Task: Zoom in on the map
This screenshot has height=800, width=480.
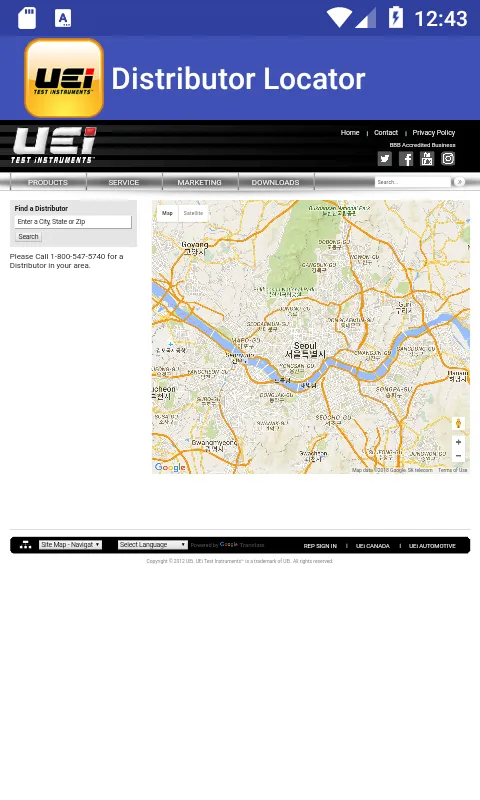Action: (x=458, y=442)
